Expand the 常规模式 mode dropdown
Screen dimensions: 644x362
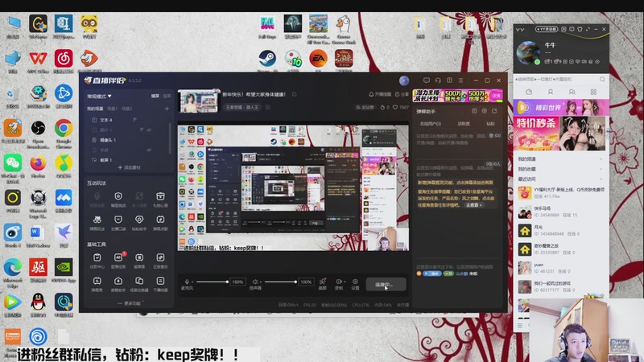[x=99, y=97]
